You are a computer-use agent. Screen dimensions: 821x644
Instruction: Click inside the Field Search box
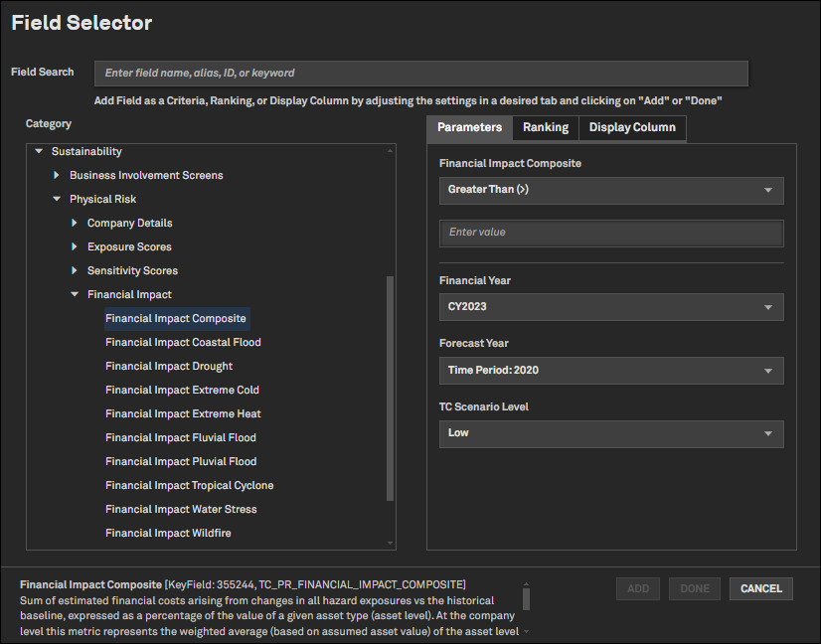coord(420,74)
